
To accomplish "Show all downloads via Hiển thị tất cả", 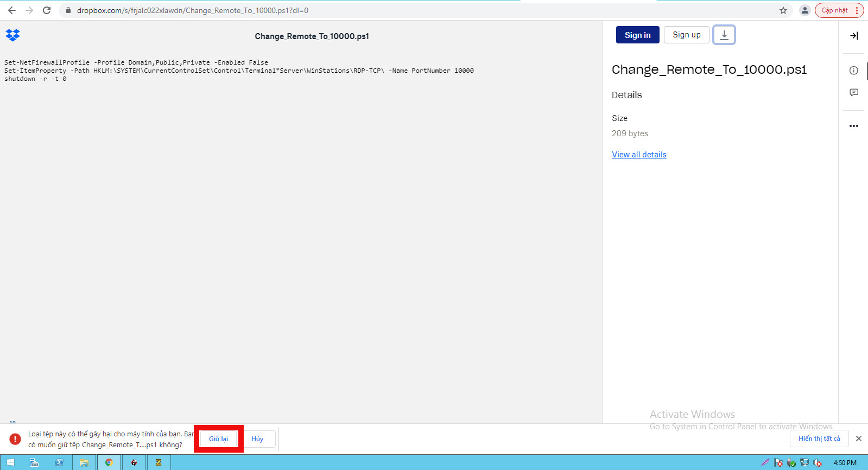I will point(819,439).
